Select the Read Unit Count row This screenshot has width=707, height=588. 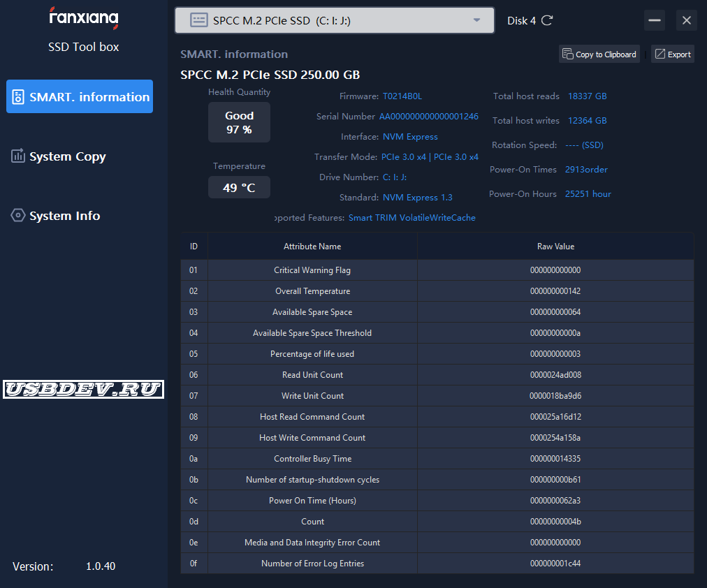point(437,375)
